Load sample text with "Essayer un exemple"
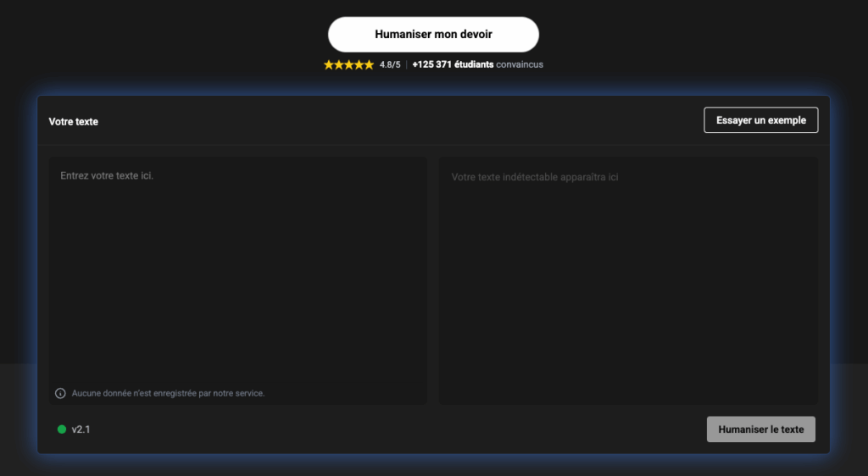This screenshot has height=476, width=868. 760,120
